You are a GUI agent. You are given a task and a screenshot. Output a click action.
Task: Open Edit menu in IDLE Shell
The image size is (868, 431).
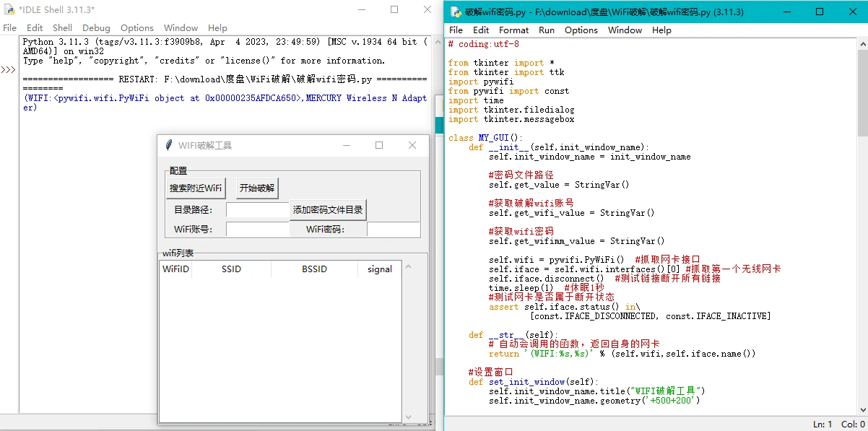(35, 28)
